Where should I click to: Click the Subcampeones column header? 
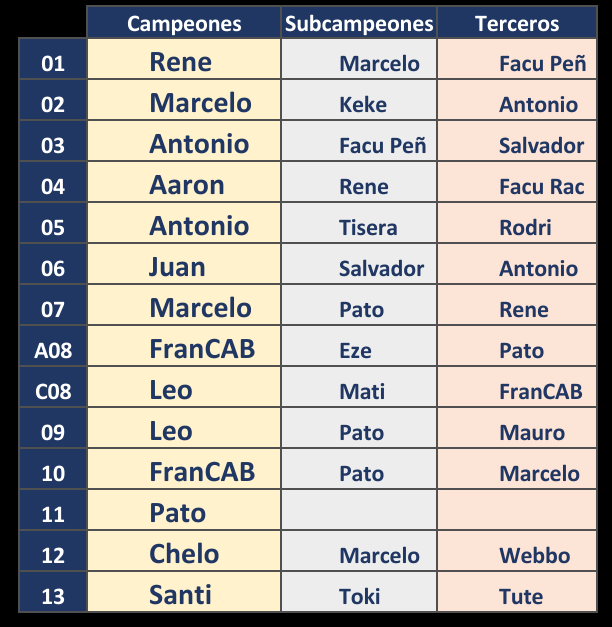coord(359,23)
